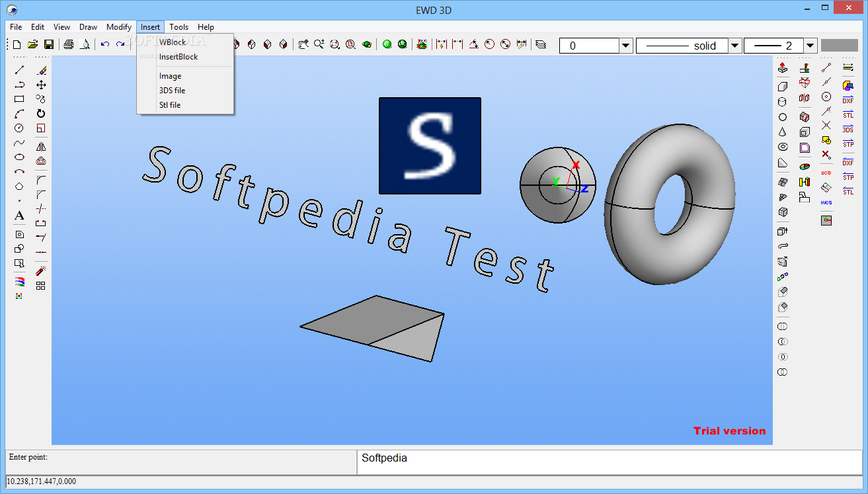The width and height of the screenshot is (868, 494).
Task: Open the Help menu
Action: tap(206, 27)
